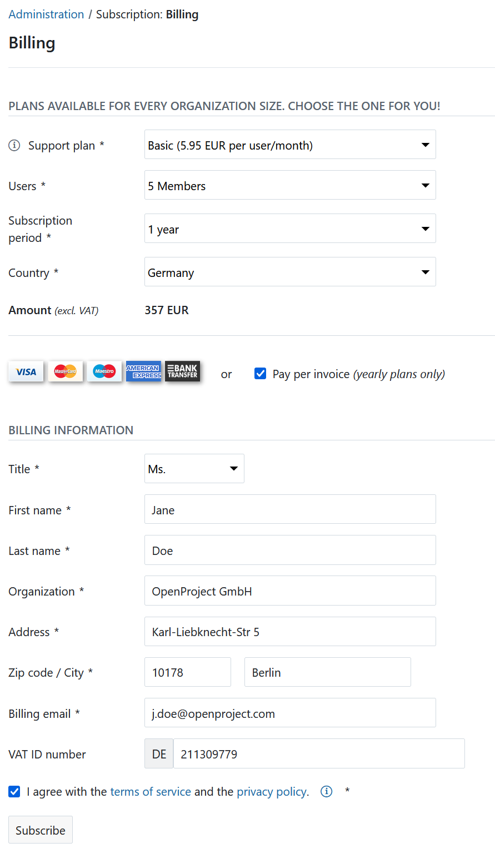The height and width of the screenshot is (868, 495).
Task: Toggle the terms of service agreement checkbox
Action: tap(14, 791)
